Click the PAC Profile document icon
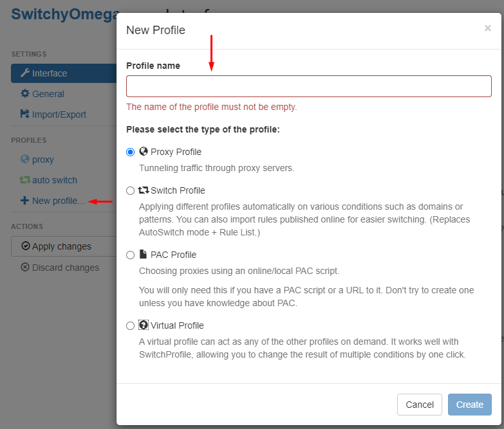Viewport: 504px width, 429px height. coord(143,254)
